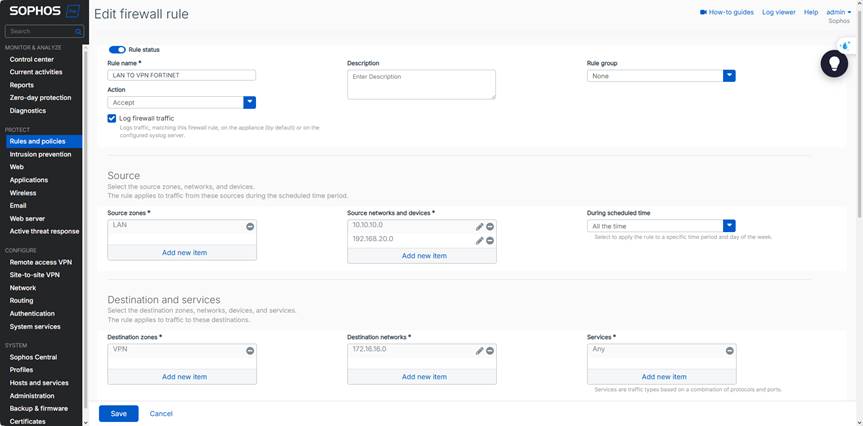The width and height of the screenshot is (863, 426).
Task: Add new item to Destination networks
Action: (x=424, y=377)
